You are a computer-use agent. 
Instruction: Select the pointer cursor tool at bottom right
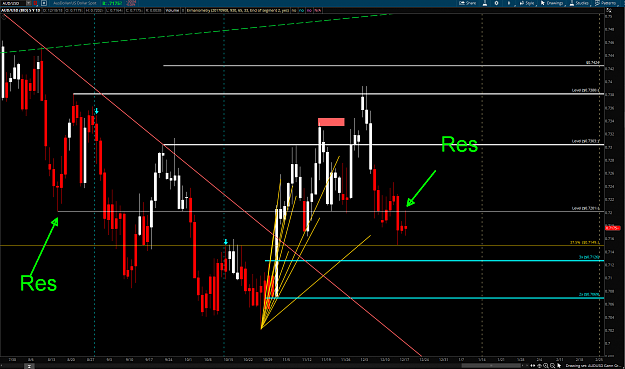[x=559, y=365]
